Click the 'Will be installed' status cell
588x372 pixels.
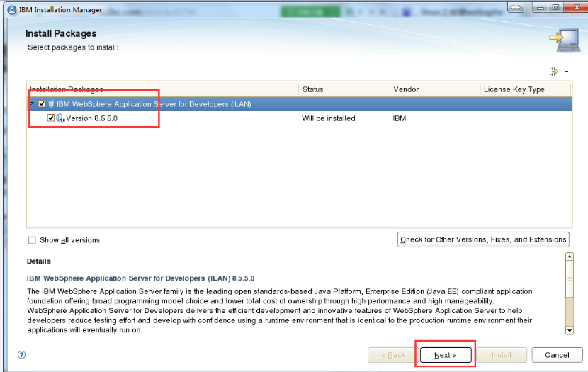(329, 118)
